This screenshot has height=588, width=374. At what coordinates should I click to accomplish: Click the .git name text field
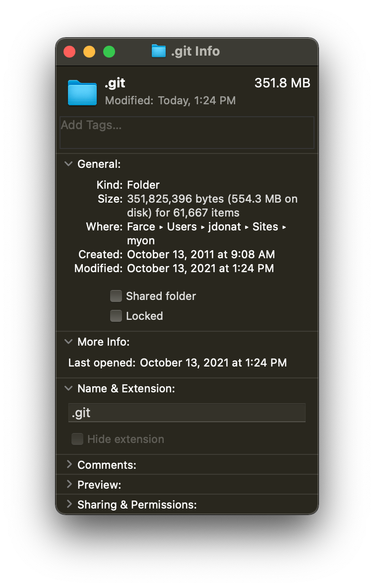coord(187,413)
